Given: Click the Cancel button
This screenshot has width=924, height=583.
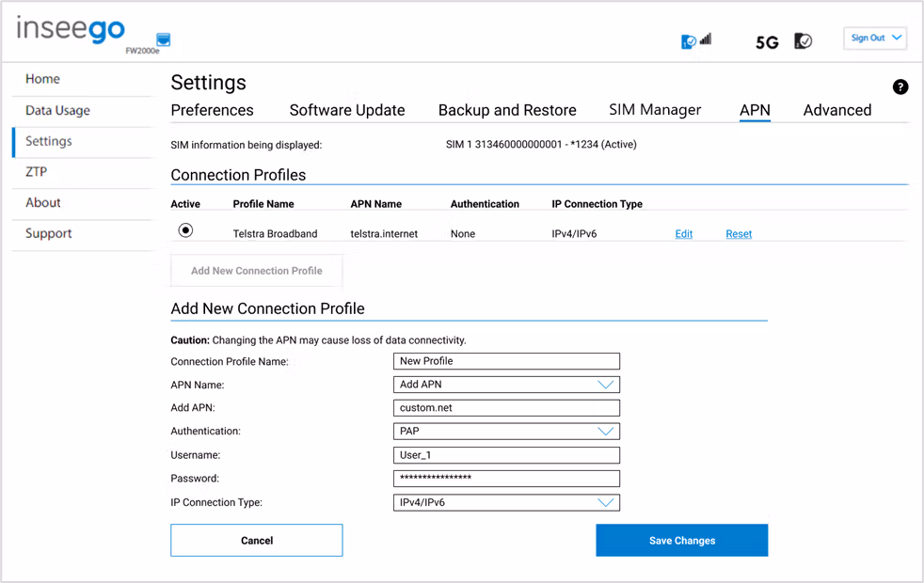Looking at the screenshot, I should pos(256,540).
